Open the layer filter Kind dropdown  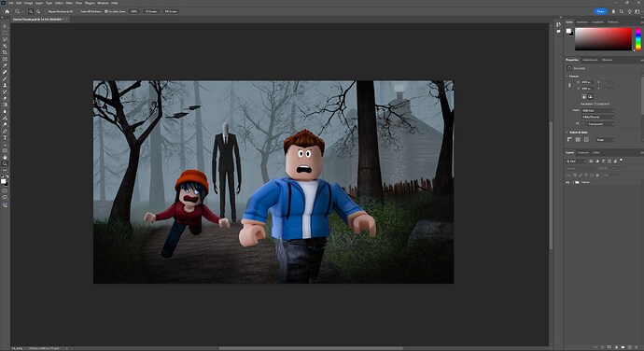point(576,161)
